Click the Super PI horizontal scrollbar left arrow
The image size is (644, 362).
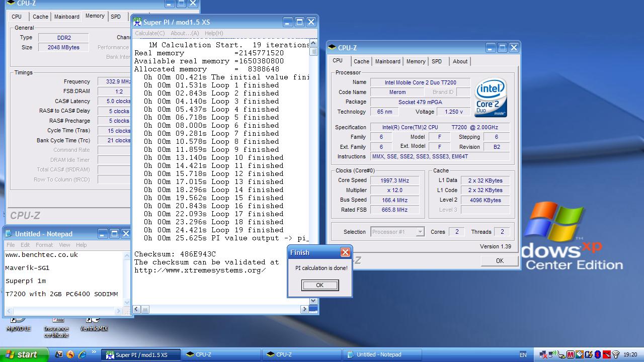pyautogui.click(x=136, y=309)
